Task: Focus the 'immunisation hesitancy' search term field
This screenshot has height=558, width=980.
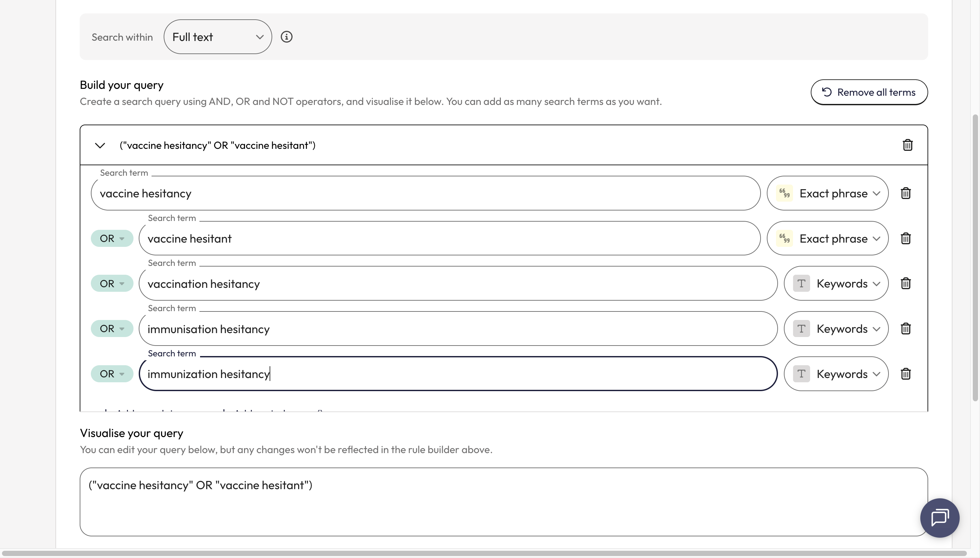Action: pyautogui.click(x=458, y=329)
